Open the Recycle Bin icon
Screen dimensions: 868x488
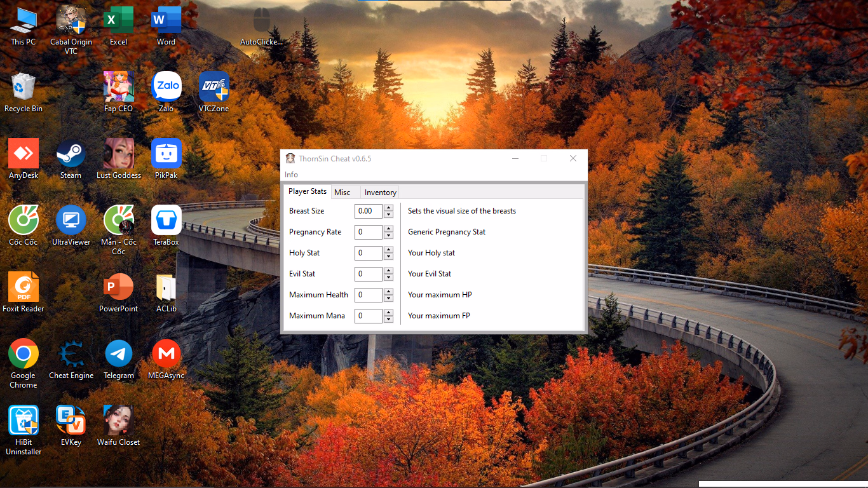tap(24, 87)
